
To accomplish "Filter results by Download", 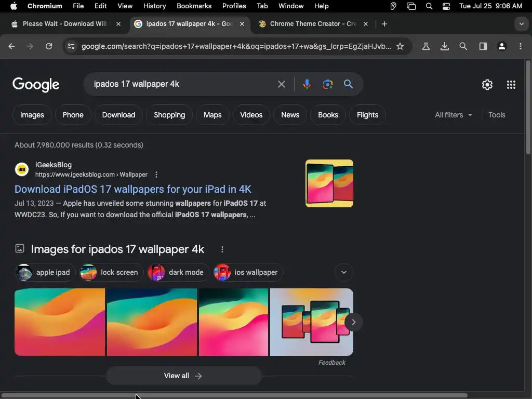I will coord(118,115).
